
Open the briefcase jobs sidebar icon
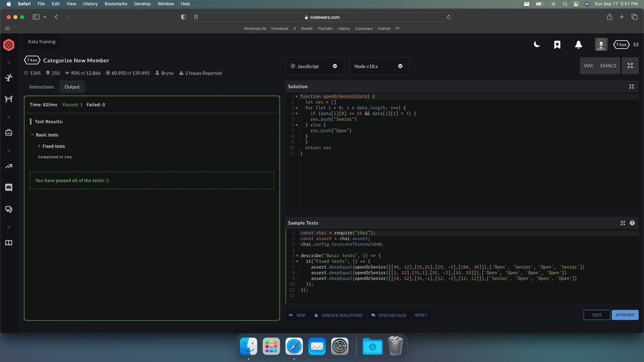(9, 132)
